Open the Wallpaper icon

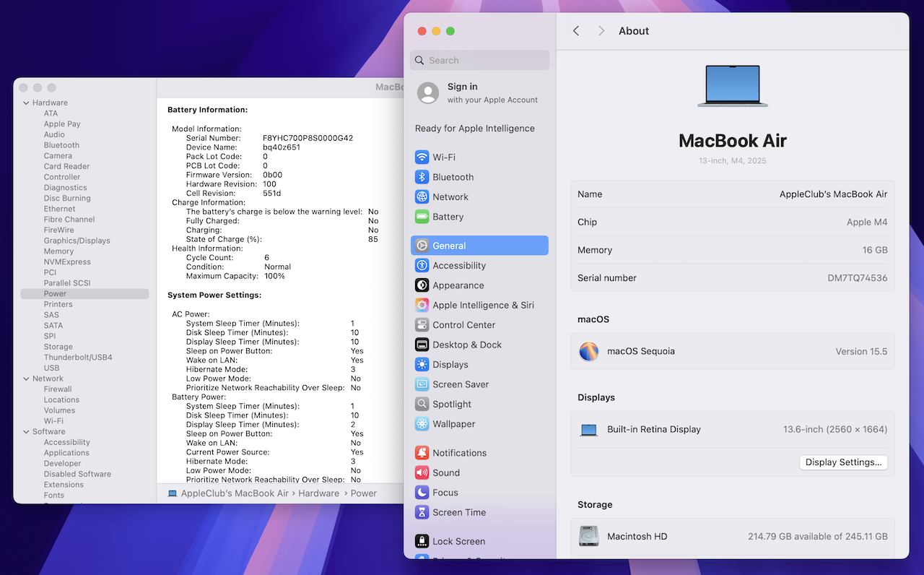pyautogui.click(x=422, y=425)
